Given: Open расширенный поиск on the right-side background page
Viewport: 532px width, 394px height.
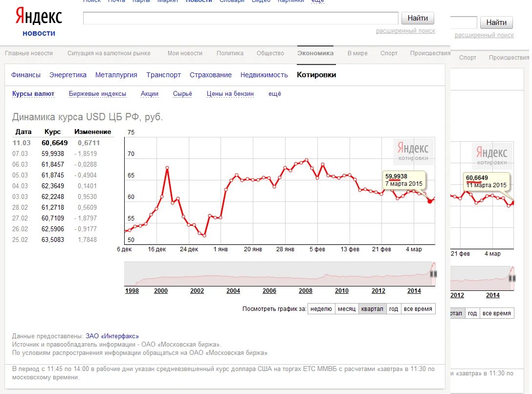Looking at the screenshot, I should pyautogui.click(x=484, y=35).
